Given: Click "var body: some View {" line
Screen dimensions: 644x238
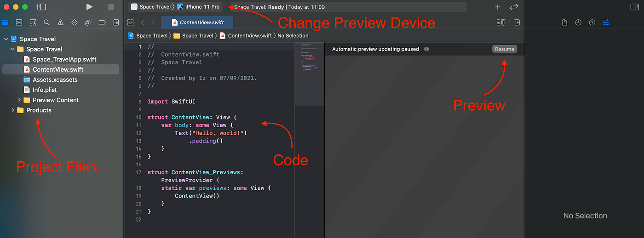Looking at the screenshot, I should 197,125.
